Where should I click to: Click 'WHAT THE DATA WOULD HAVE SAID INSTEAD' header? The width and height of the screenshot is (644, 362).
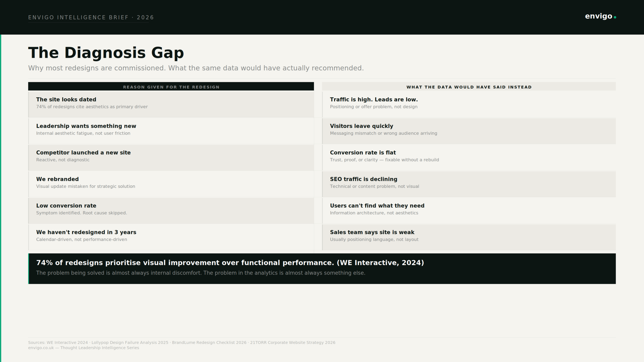click(469, 87)
